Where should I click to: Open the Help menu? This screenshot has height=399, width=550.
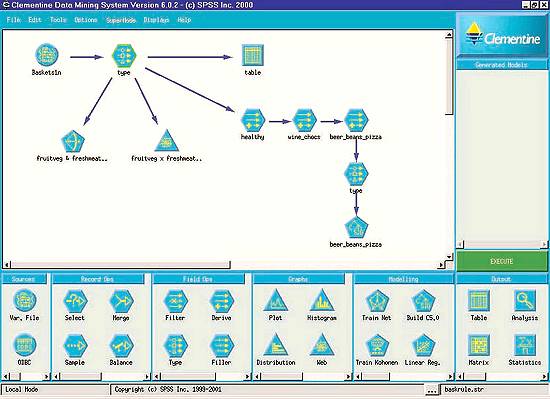184,20
